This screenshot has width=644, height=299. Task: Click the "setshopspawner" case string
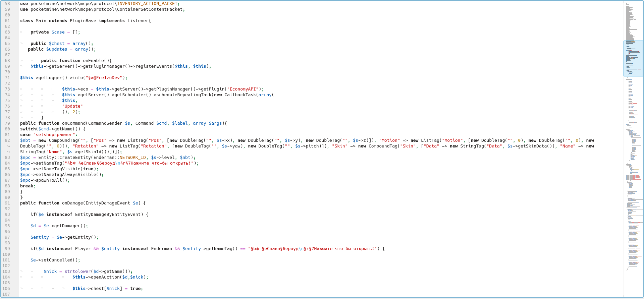54,135
